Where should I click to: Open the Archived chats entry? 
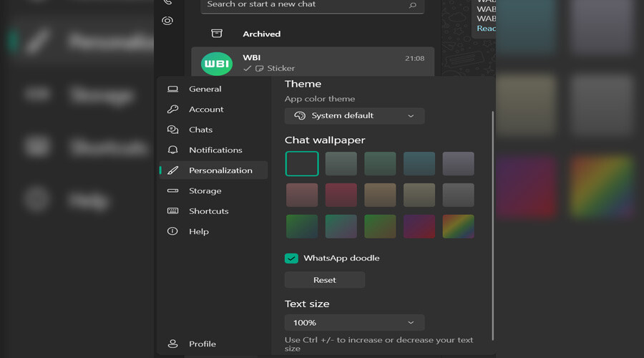tap(261, 34)
